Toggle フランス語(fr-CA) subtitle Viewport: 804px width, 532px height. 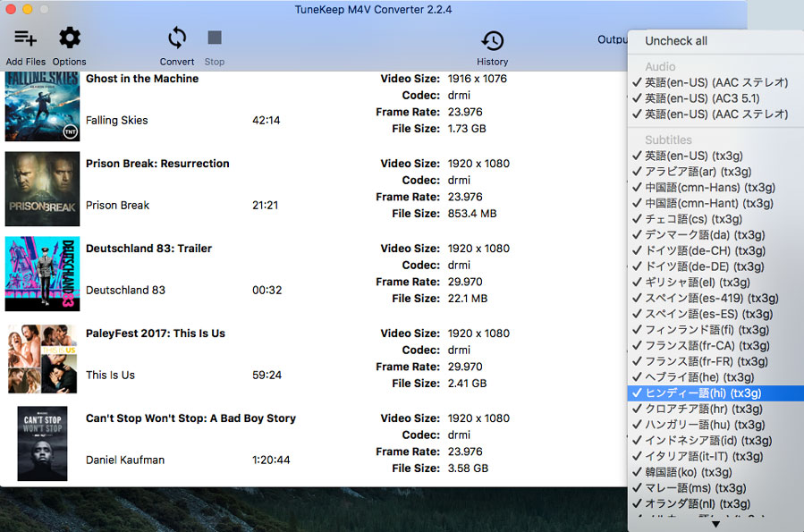tap(715, 346)
